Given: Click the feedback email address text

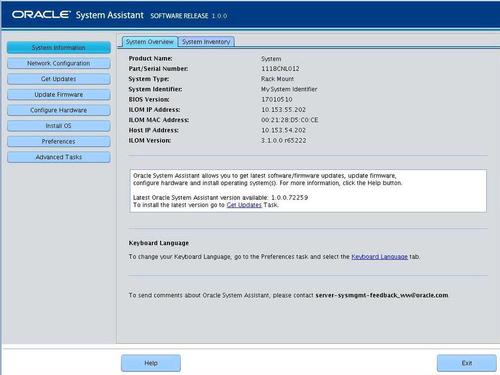Looking at the screenshot, I should pos(382,295).
